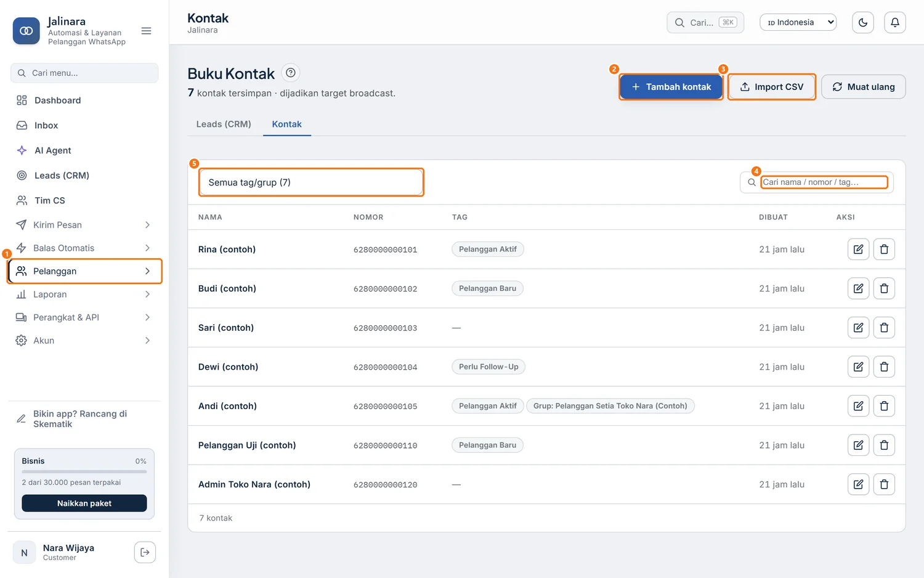Edit contact Admin Toko Nara (contoh)
Screen dimensions: 924x578
(x=858, y=484)
